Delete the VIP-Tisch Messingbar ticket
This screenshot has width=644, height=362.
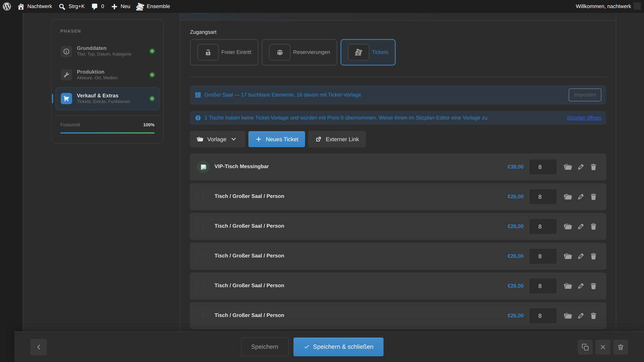(593, 167)
